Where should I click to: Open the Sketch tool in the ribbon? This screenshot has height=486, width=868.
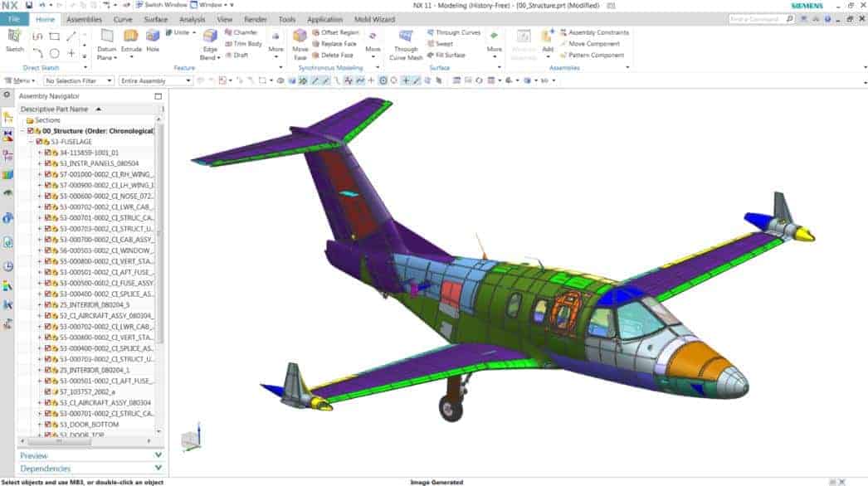14,39
